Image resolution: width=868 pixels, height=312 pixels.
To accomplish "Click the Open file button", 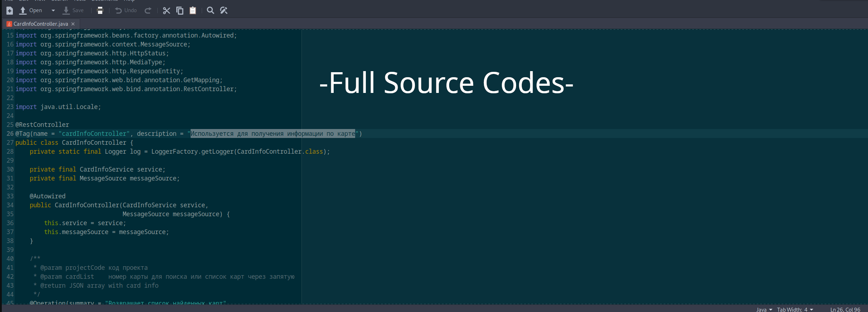I will pyautogui.click(x=31, y=11).
